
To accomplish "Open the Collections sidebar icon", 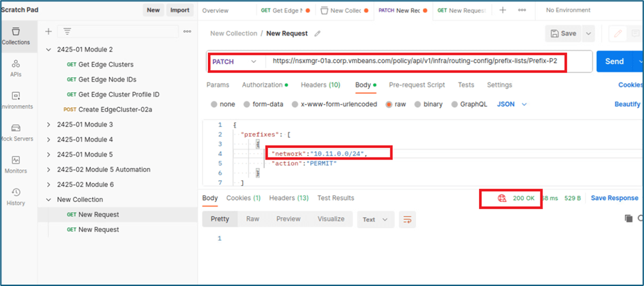I will 15,35.
